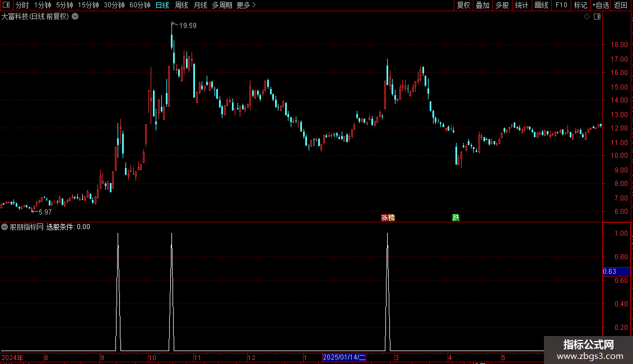
Task: Click the 叠加 overlay button
Action: click(x=483, y=5)
